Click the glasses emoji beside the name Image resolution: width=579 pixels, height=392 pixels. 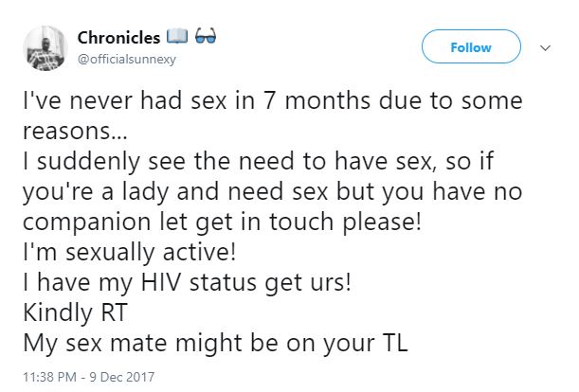pyautogui.click(x=206, y=39)
